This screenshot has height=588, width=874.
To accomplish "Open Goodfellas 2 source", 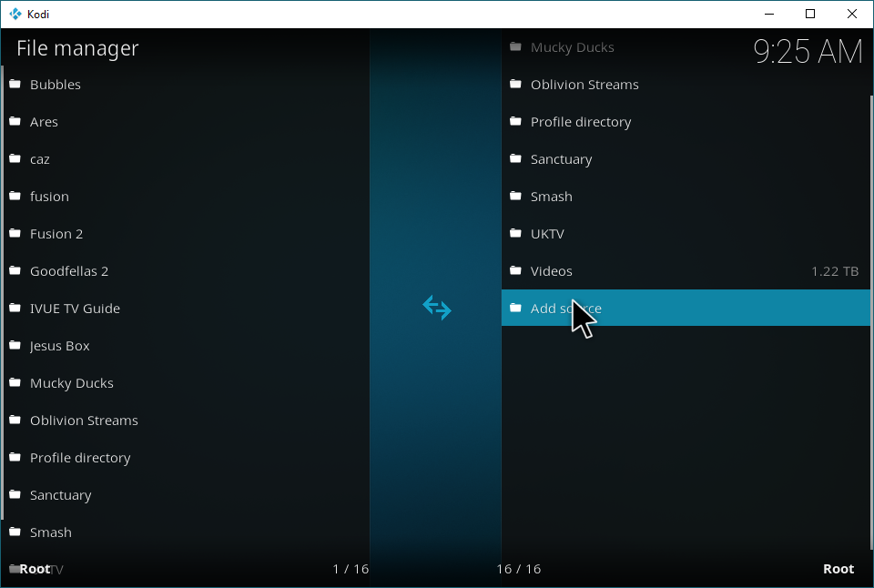I will click(x=69, y=271).
